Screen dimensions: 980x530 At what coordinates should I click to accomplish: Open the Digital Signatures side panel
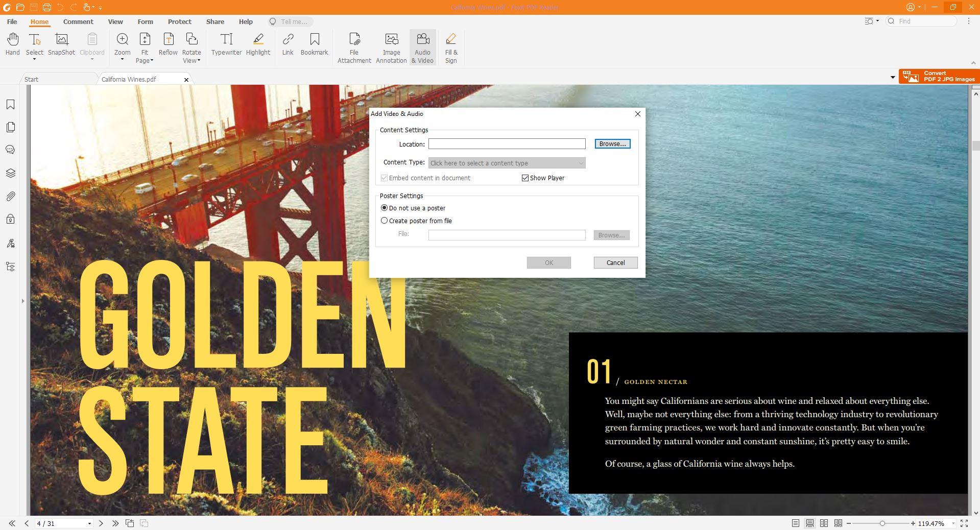pos(10,244)
